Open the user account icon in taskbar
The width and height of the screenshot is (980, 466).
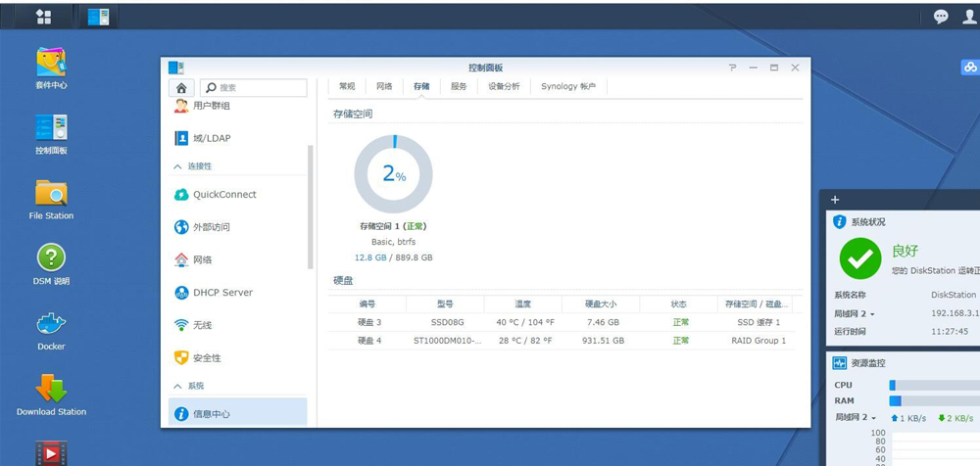click(x=969, y=17)
